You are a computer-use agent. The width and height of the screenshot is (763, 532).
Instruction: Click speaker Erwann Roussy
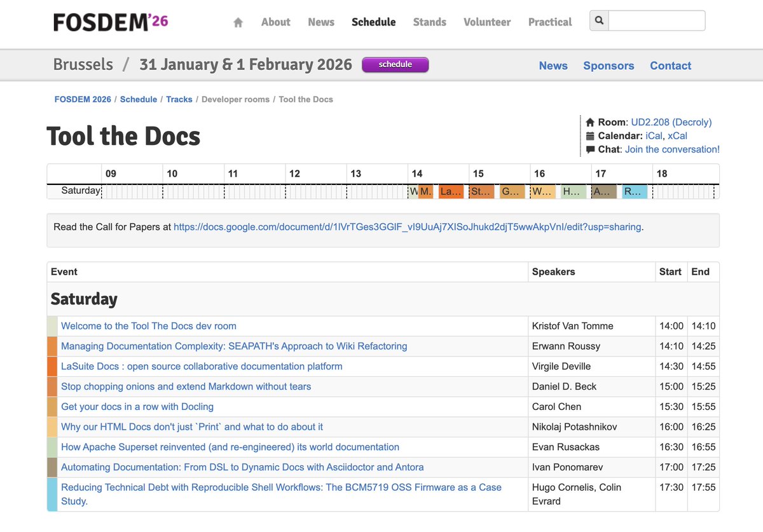tap(566, 346)
